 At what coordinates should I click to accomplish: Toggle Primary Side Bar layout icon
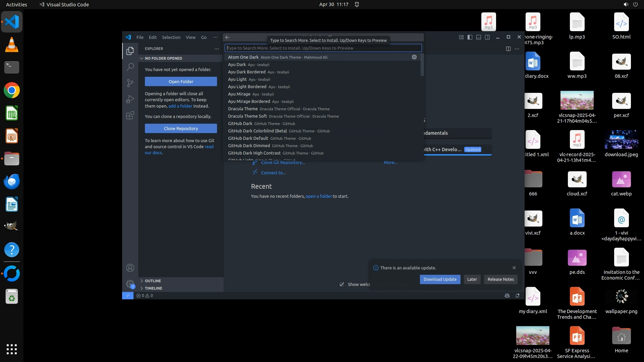click(x=470, y=37)
